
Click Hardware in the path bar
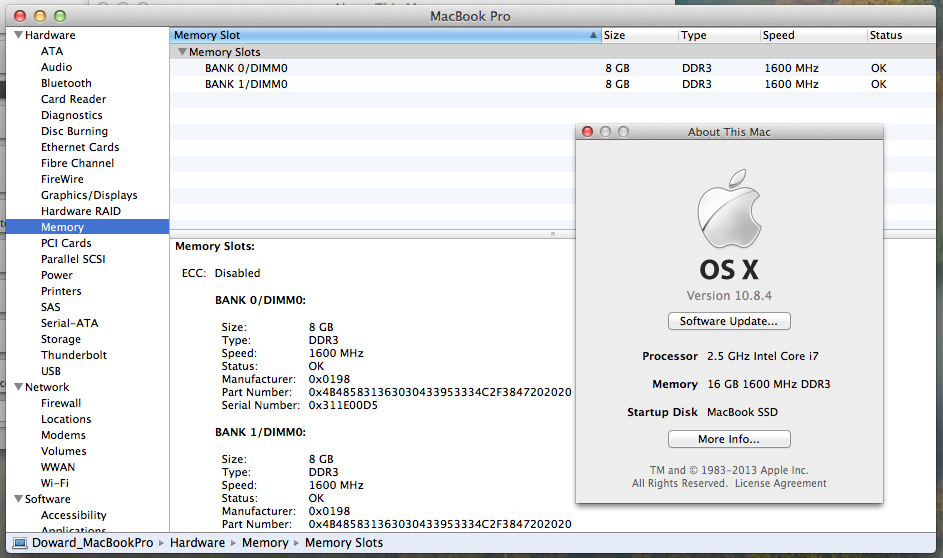coord(197,543)
